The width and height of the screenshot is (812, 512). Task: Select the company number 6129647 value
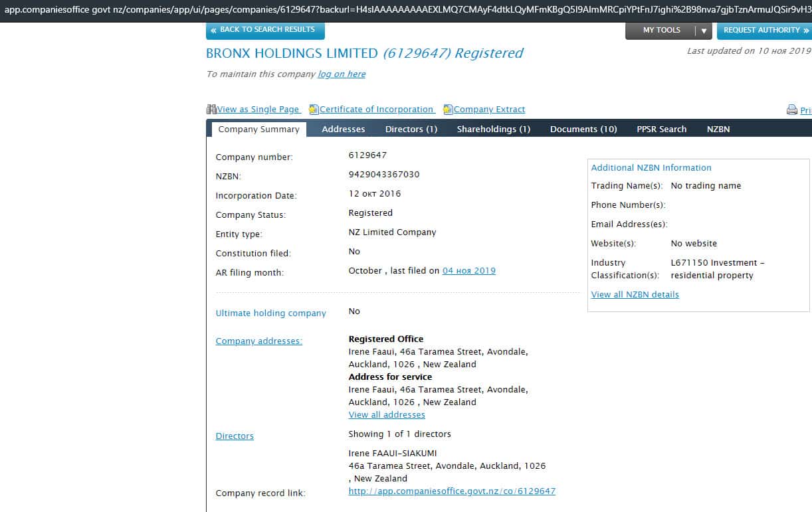click(367, 155)
